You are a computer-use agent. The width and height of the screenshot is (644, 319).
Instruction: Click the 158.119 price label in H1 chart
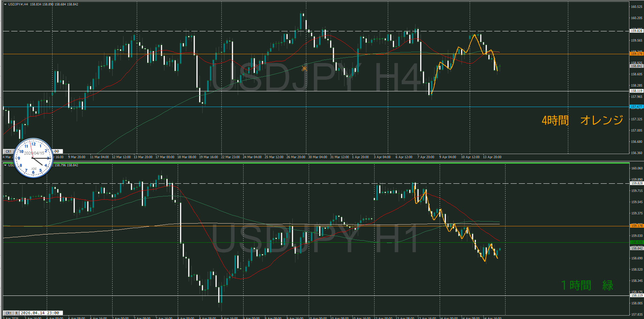click(x=636, y=295)
